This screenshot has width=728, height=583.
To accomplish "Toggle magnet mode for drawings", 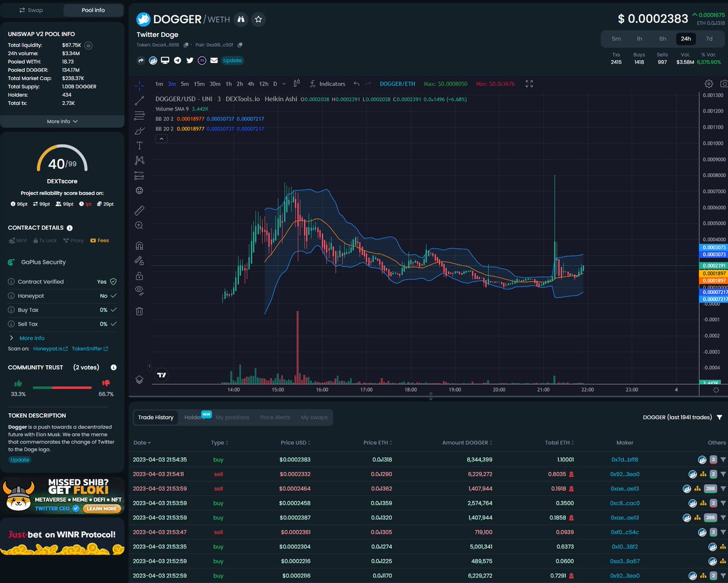I will click(140, 246).
